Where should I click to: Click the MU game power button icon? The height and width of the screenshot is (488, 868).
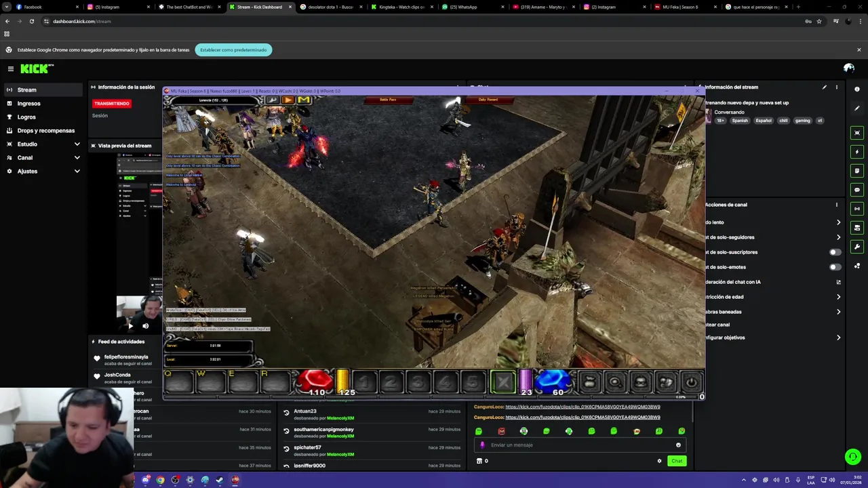(691, 383)
